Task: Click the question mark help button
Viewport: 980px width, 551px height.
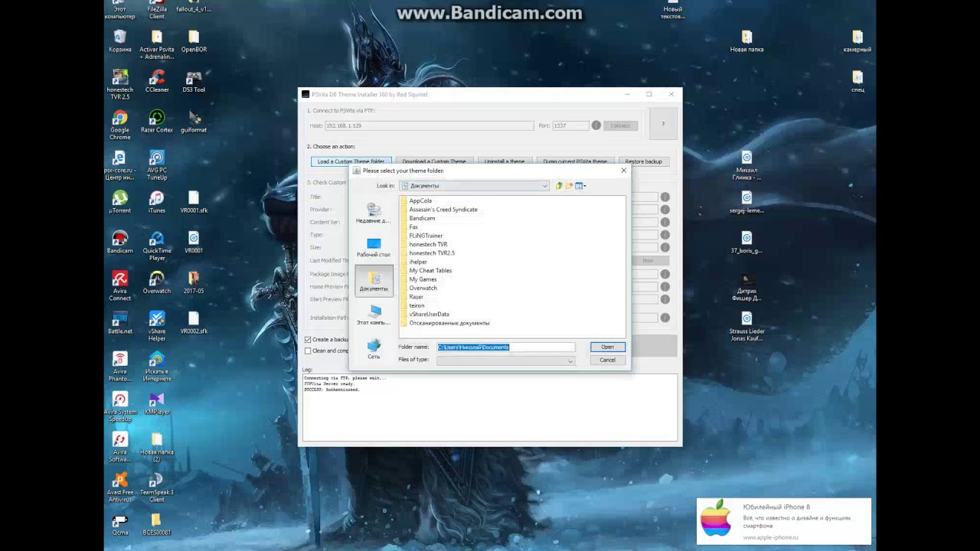Action: (663, 124)
